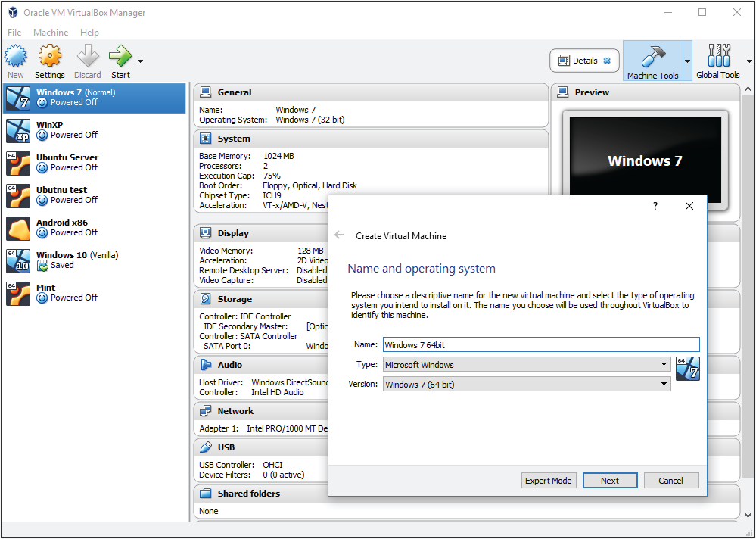Viewport: 756px width, 539px height.
Task: Open Global Tools with the icon
Action: 717,57
